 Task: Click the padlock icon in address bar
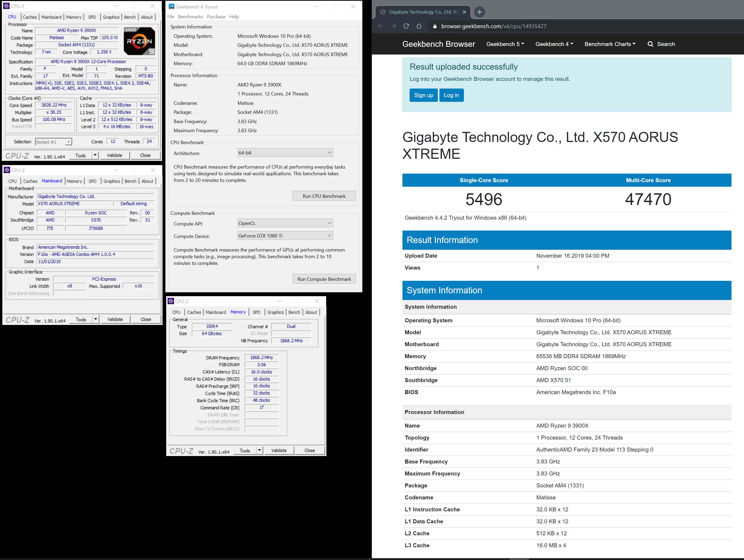pyautogui.click(x=435, y=26)
